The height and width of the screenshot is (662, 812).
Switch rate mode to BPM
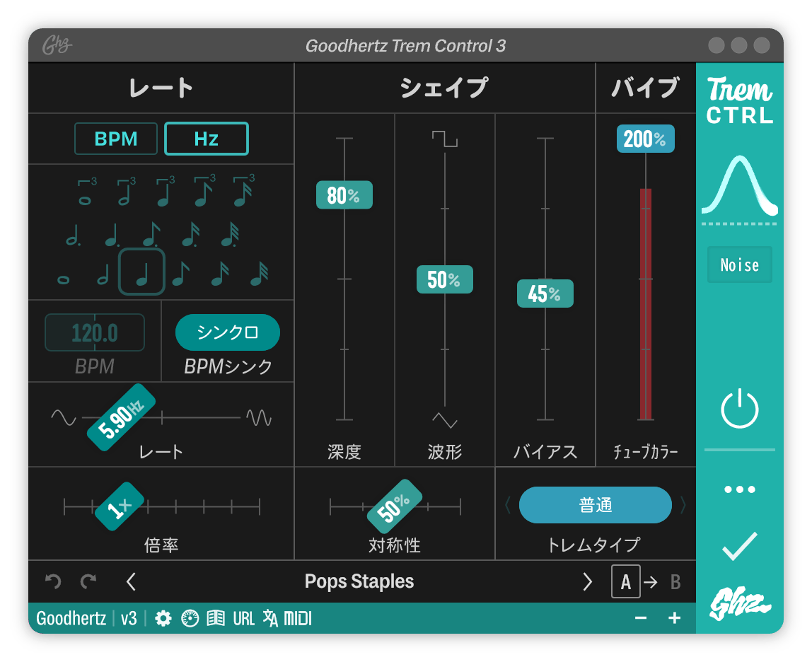point(116,139)
